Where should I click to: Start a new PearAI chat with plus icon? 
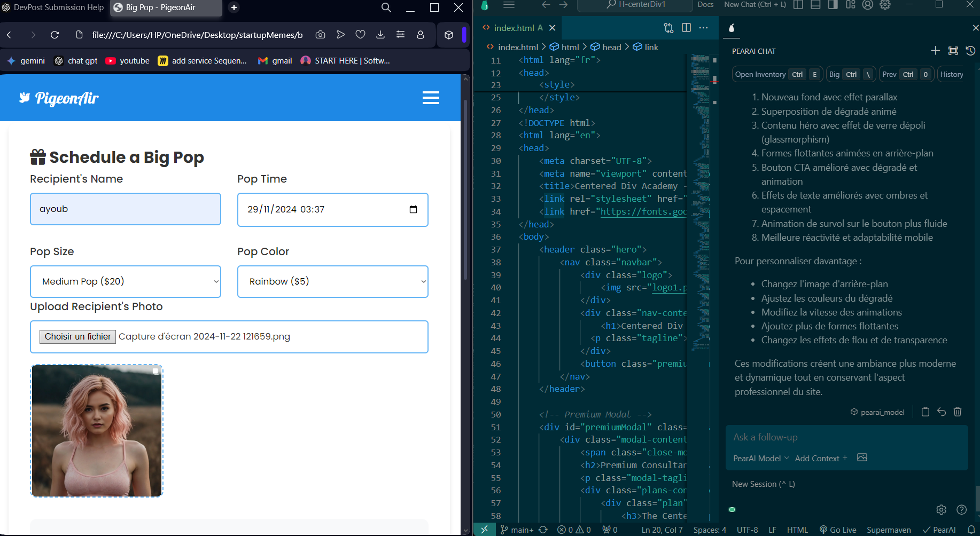click(x=935, y=51)
